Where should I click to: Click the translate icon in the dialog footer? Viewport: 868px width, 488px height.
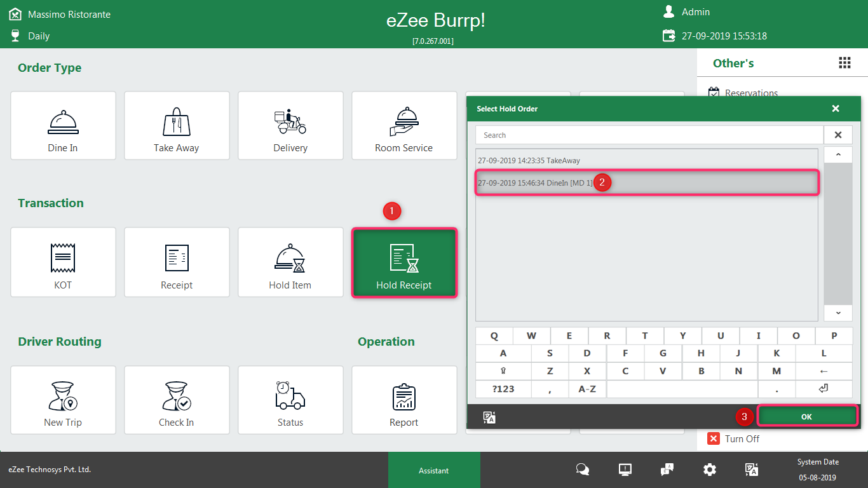(x=489, y=417)
